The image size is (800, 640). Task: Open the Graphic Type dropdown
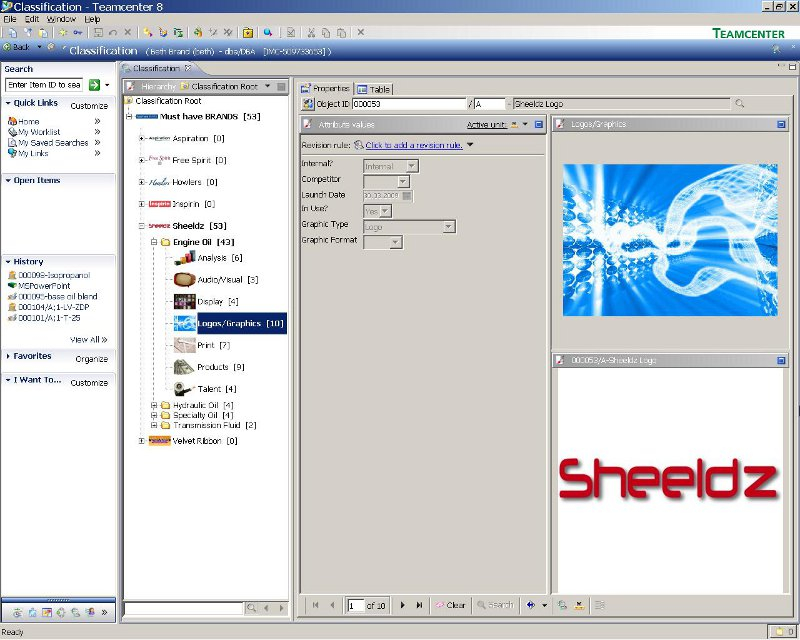coord(448,227)
